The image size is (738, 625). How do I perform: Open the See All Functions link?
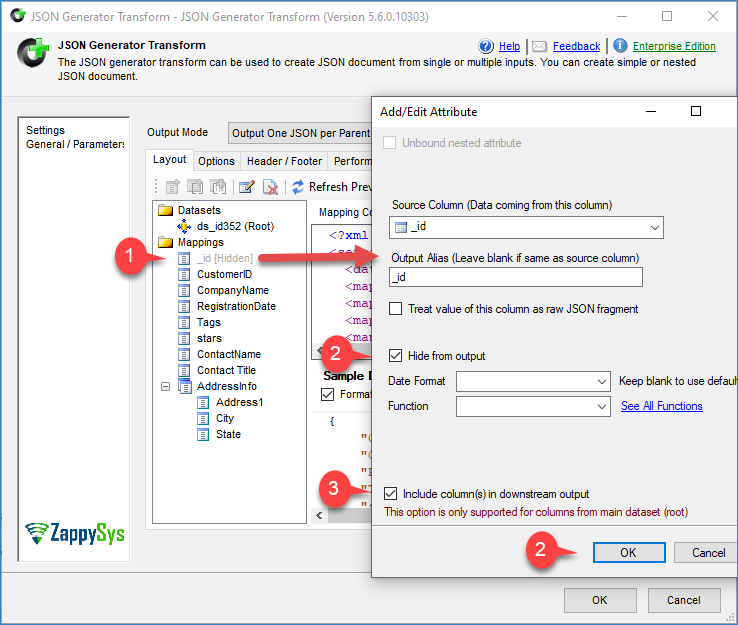[662, 406]
